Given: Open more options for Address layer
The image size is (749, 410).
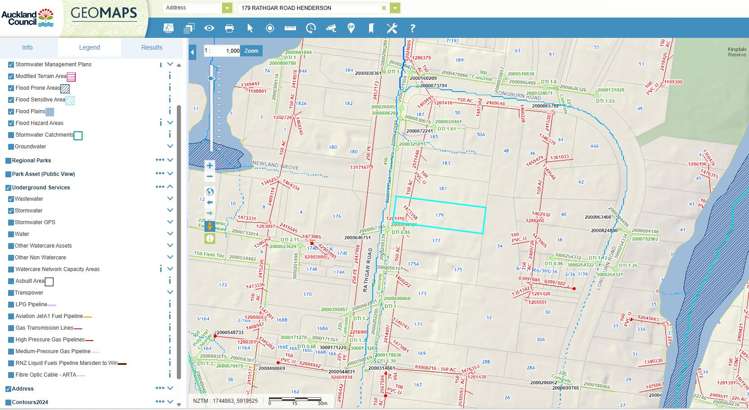Looking at the screenshot, I should tap(160, 388).
